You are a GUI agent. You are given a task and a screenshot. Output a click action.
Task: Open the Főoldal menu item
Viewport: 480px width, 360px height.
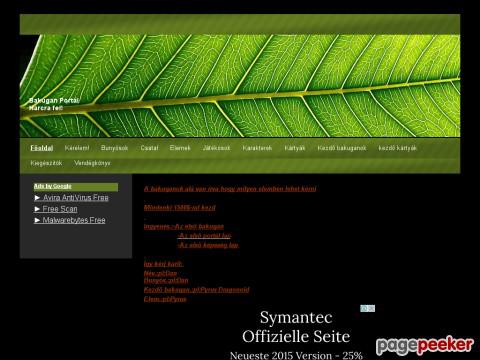[42, 148]
